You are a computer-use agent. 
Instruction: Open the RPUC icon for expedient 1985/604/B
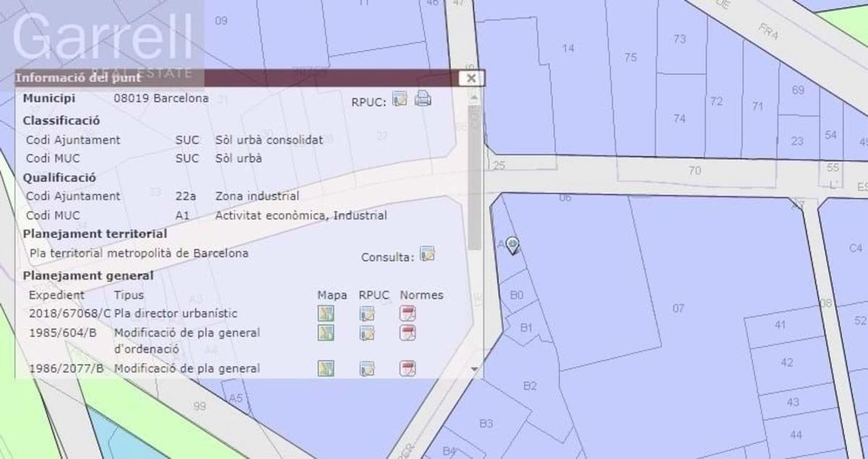[x=367, y=333]
